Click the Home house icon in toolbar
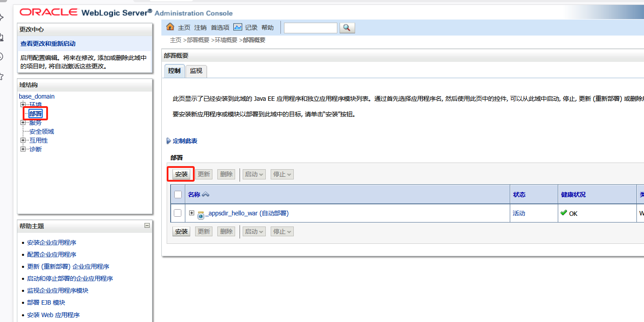 click(170, 27)
